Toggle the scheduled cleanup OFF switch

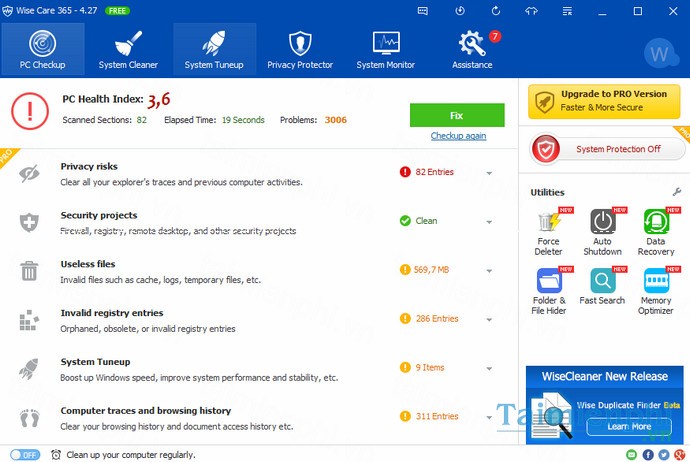click(x=25, y=454)
